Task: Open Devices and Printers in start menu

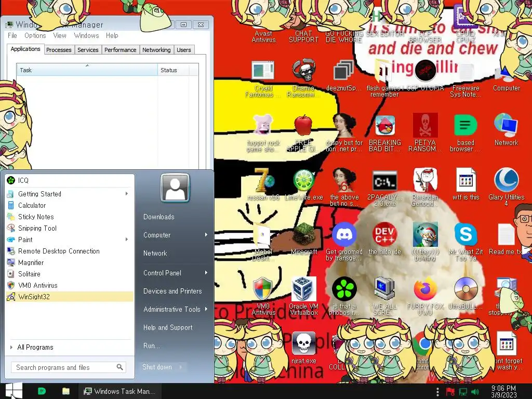Action: coord(172,291)
